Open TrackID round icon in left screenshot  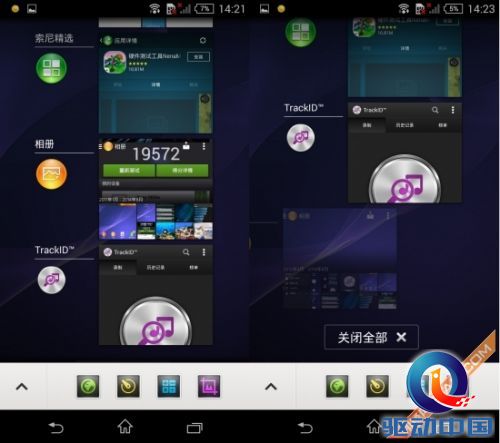point(51,280)
